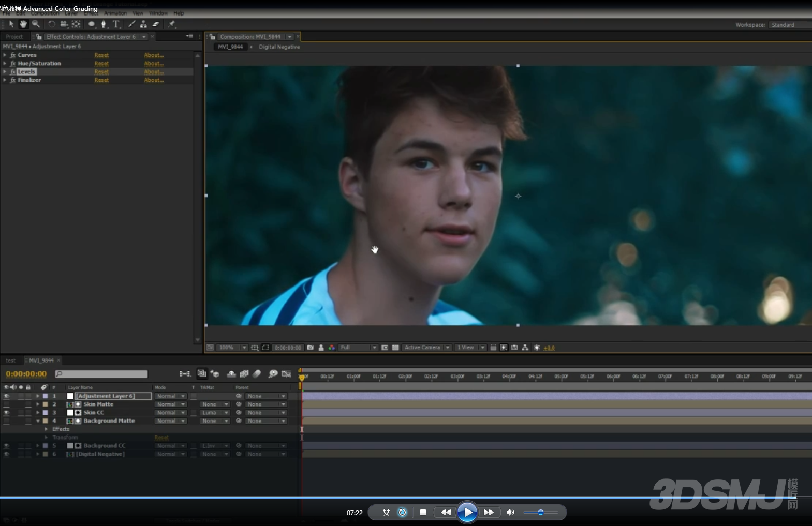This screenshot has width=812, height=526.
Task: Select the Zoom magnifier tool
Action: (36, 24)
